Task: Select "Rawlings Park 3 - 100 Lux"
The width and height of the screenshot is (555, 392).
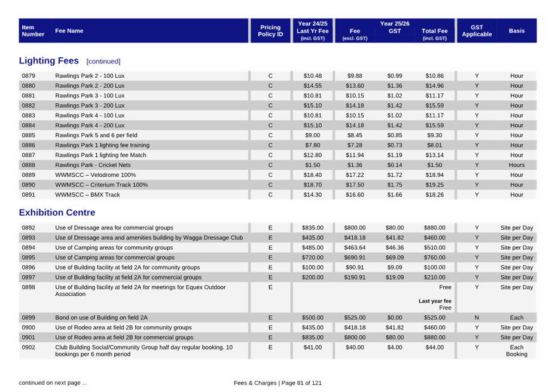Action: point(90,96)
